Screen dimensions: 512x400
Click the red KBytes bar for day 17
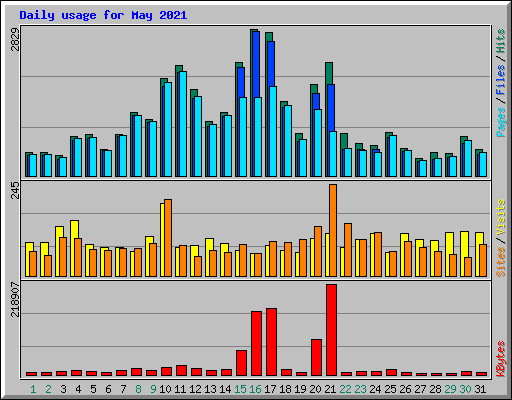[x=271, y=342]
